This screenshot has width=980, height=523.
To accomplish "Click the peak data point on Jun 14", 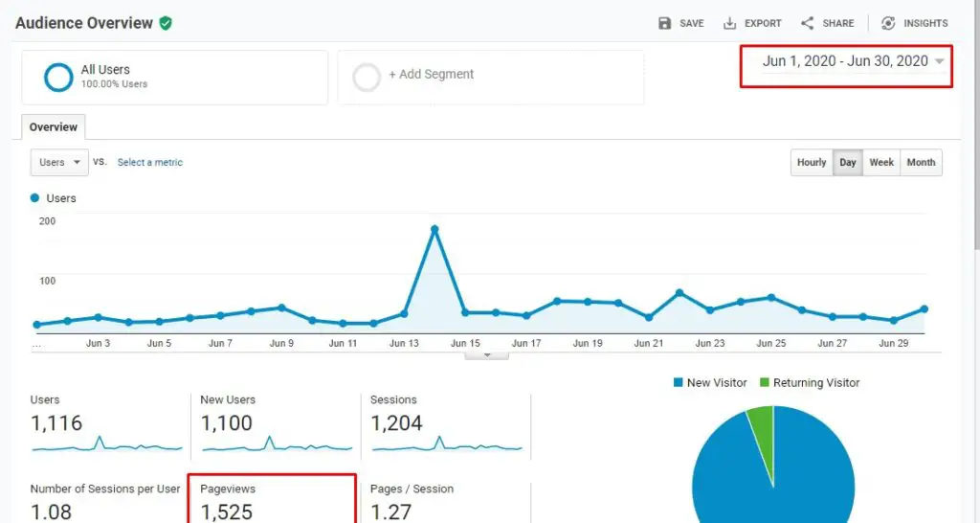I will pos(435,229).
